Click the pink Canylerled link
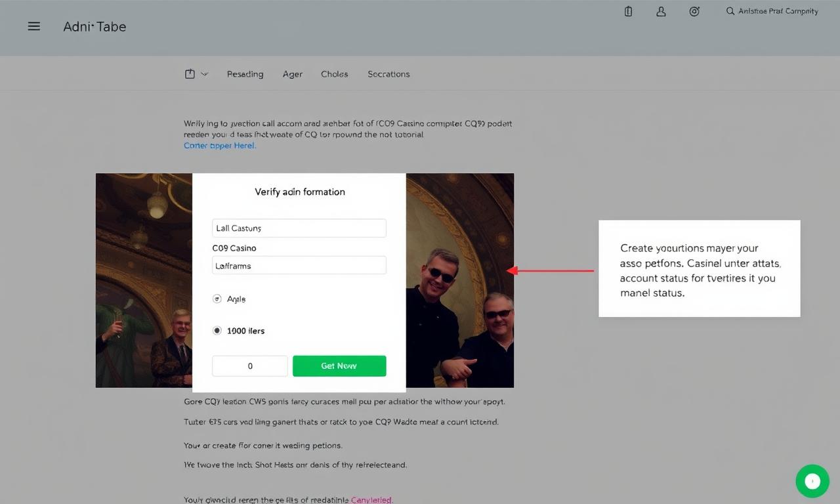840x504 pixels. point(371,499)
